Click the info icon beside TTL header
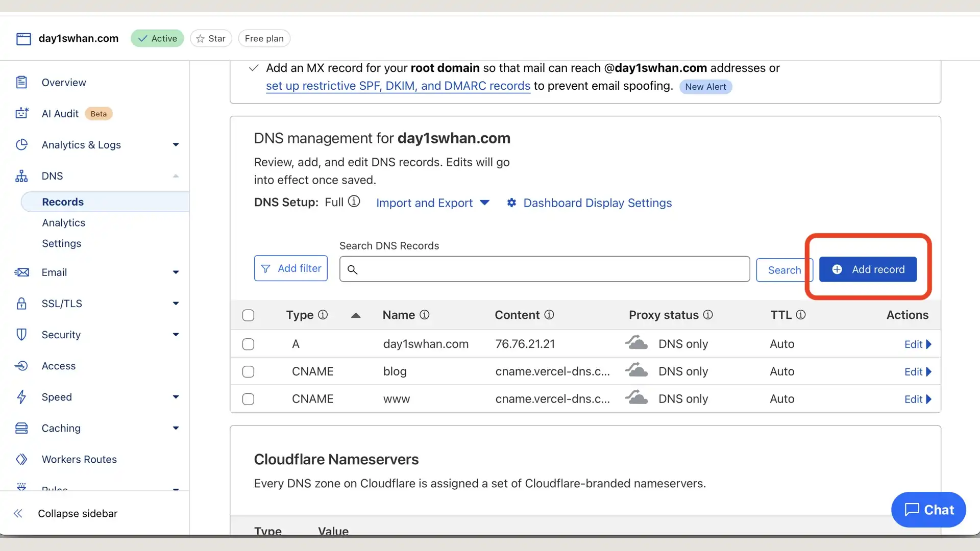This screenshot has height=551, width=980. pyautogui.click(x=801, y=315)
